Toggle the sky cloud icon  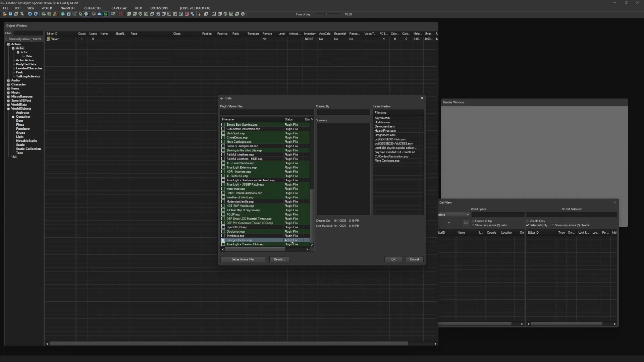(99, 14)
